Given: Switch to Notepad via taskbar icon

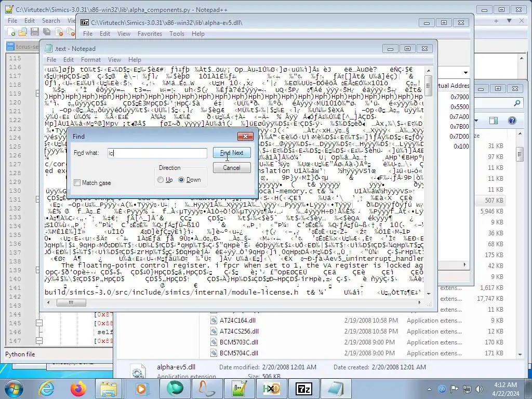Looking at the screenshot, I should [336, 389].
